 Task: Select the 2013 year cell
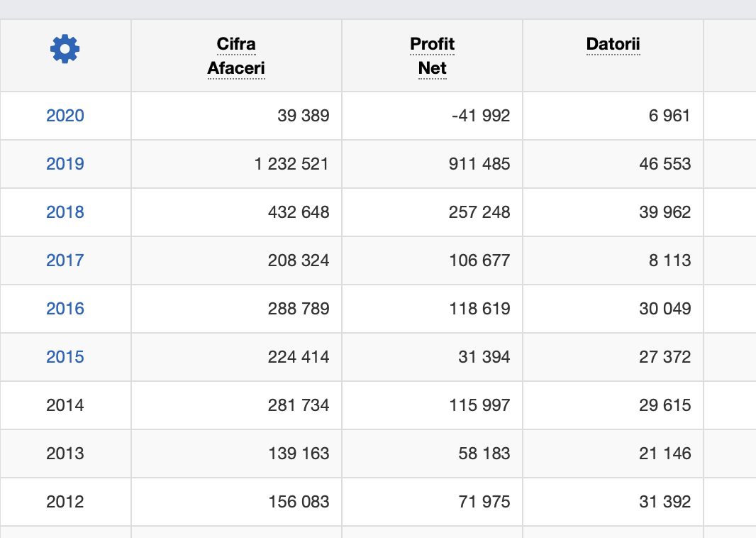click(x=65, y=454)
